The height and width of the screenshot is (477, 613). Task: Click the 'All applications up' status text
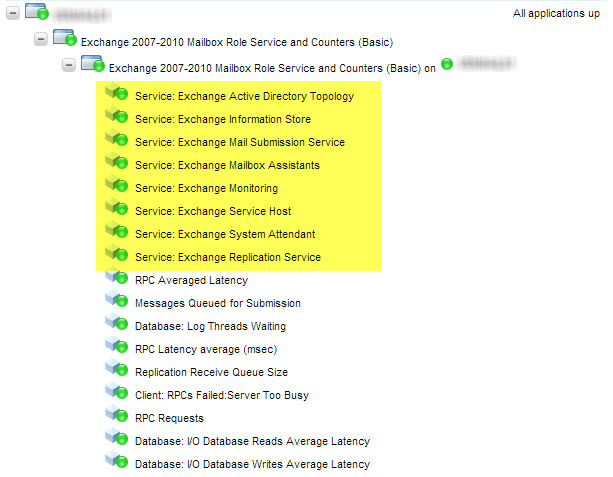(x=556, y=13)
